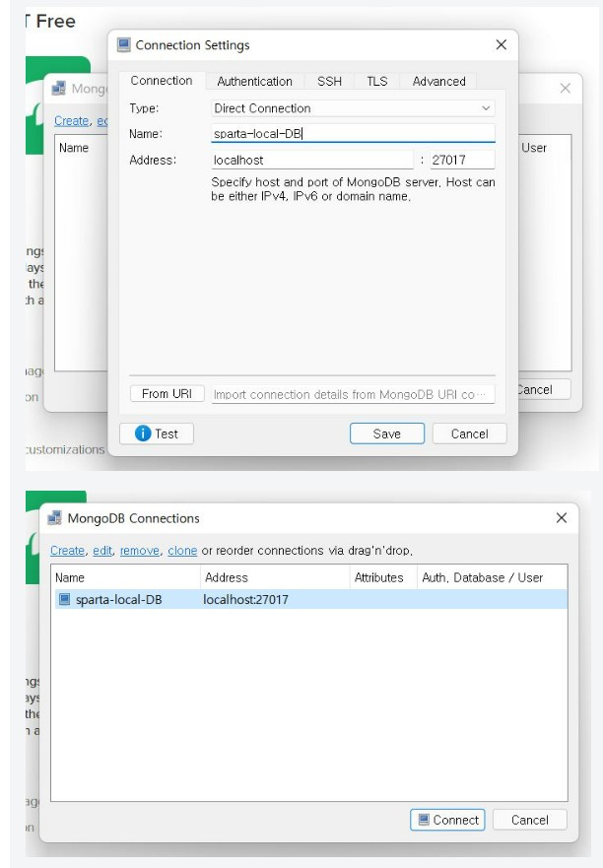Viewport: 603px width, 868px height.
Task: Connect to the selected MongoDB connection
Action: click(x=447, y=820)
